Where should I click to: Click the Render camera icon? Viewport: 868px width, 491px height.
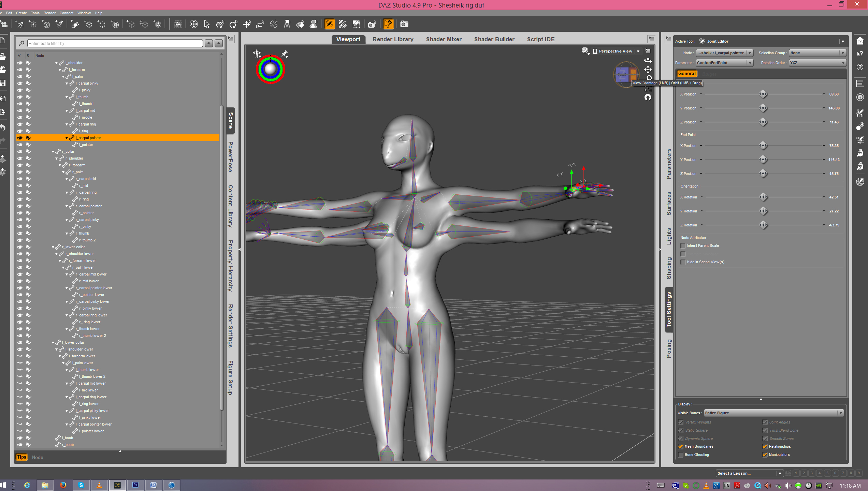[404, 24]
